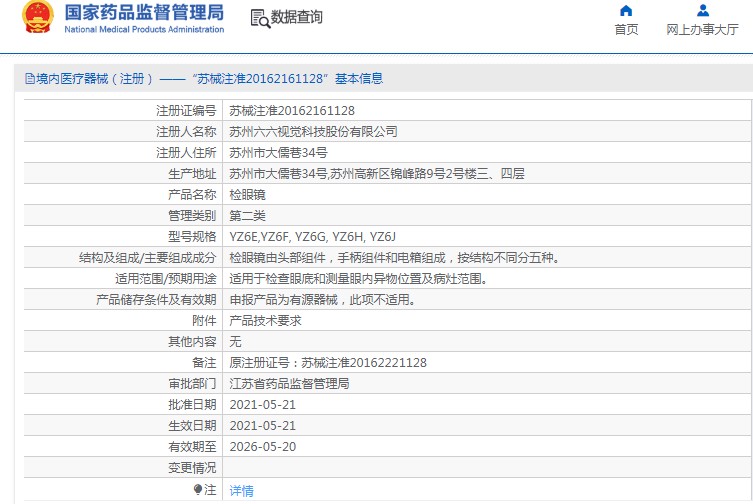Click expiry date 2026-05-20

[263, 447]
